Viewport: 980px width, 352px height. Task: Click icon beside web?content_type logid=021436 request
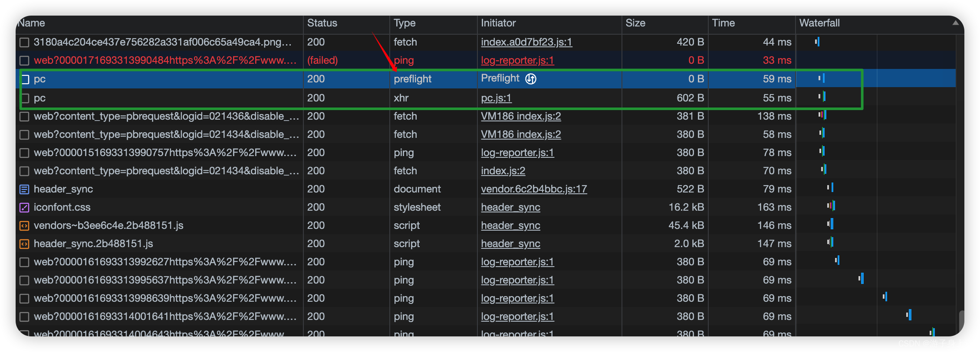point(24,117)
